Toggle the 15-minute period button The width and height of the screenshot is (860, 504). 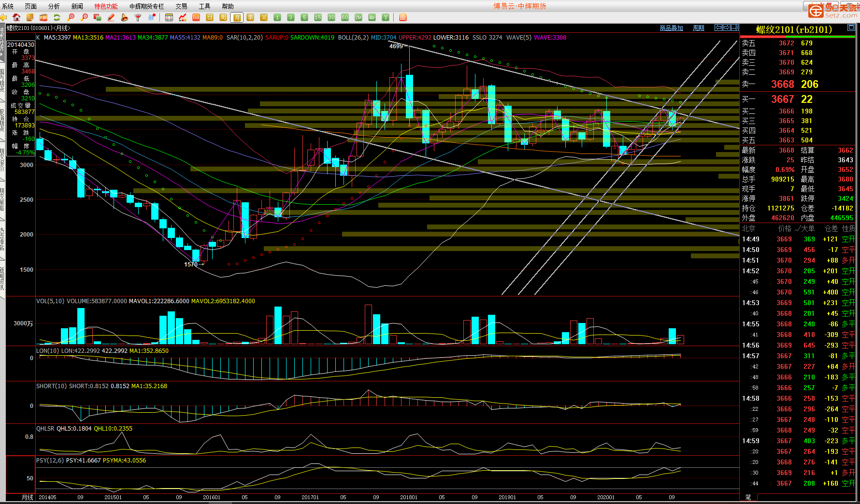(x=317, y=17)
